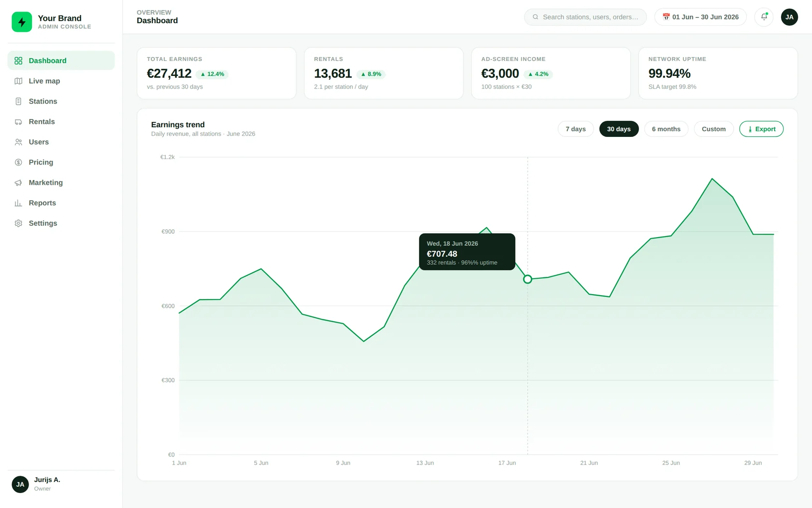Open notifications bell
Screen dimensions: 812x508
[x=764, y=17]
